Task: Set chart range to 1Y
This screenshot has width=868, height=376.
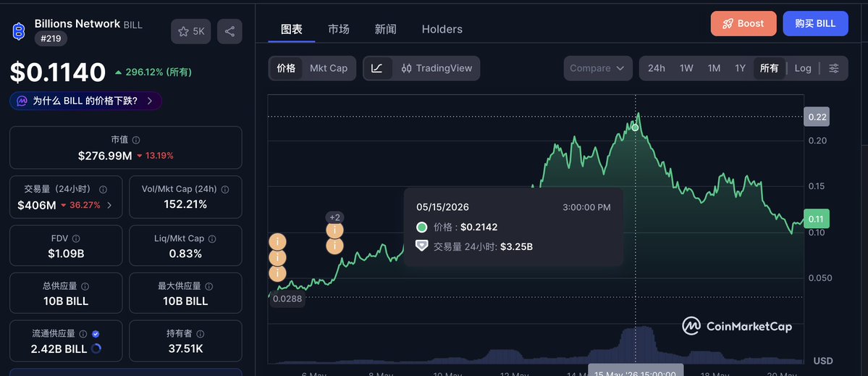Action: pyautogui.click(x=740, y=68)
